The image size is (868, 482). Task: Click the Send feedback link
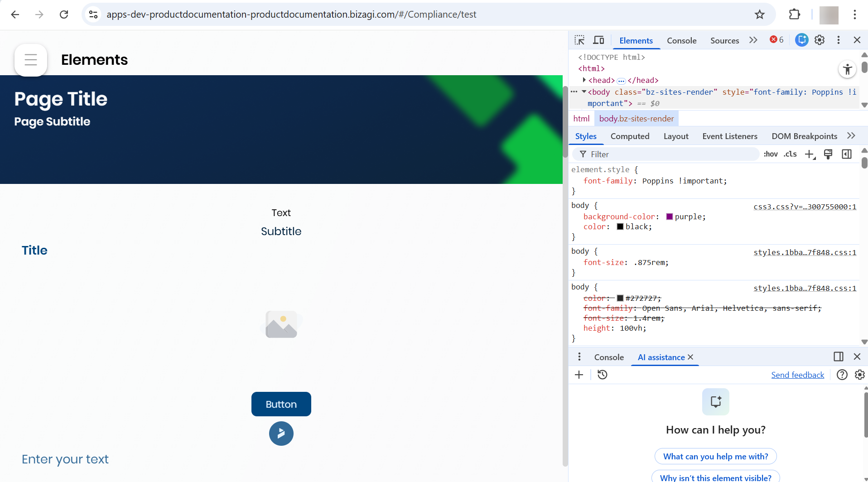click(797, 375)
